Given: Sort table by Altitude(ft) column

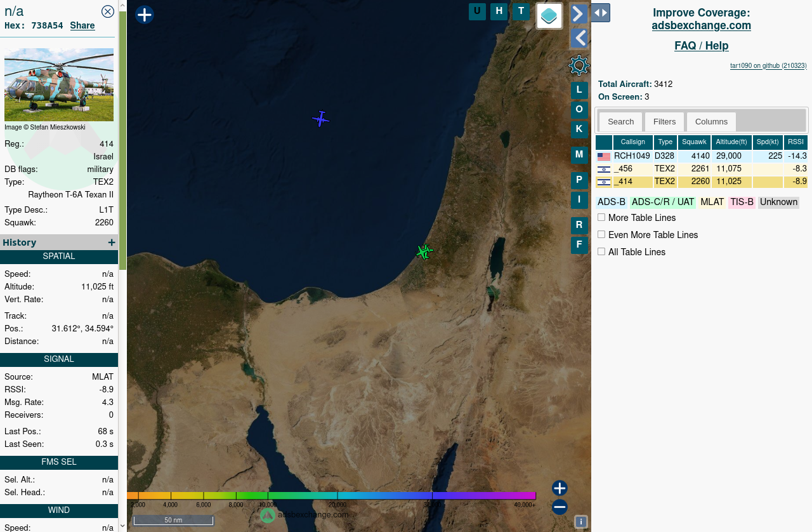Looking at the screenshot, I should click(731, 142).
